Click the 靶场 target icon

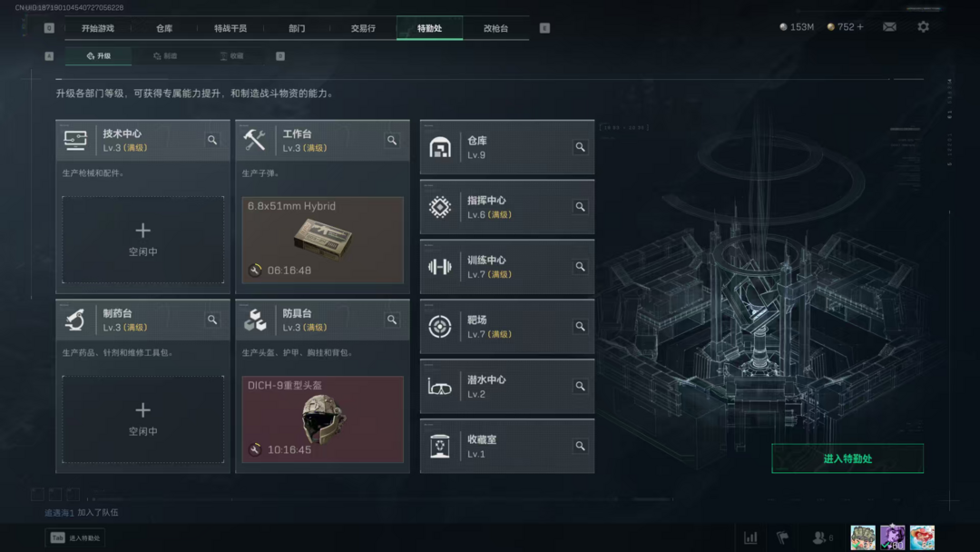pos(440,326)
